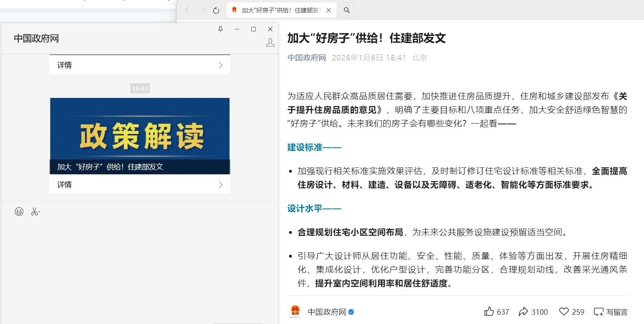Click the bold text 合理规划住宅小区空间布局
Viewport: 644px width, 324px height.
click(350, 232)
